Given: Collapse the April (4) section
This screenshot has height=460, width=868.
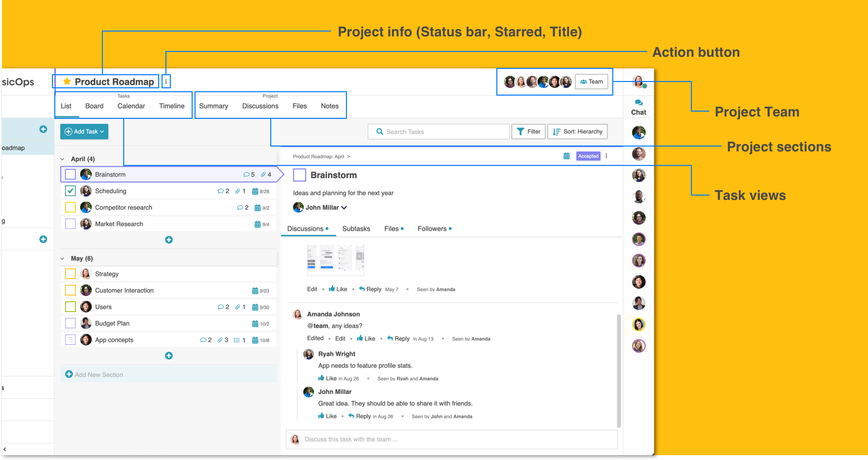Looking at the screenshot, I should [63, 159].
